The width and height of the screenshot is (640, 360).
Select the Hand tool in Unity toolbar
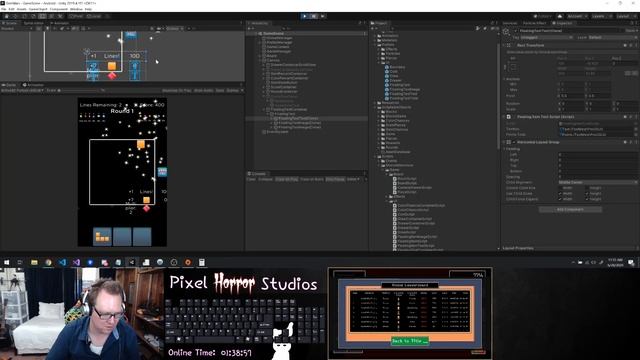click(x=7, y=16)
